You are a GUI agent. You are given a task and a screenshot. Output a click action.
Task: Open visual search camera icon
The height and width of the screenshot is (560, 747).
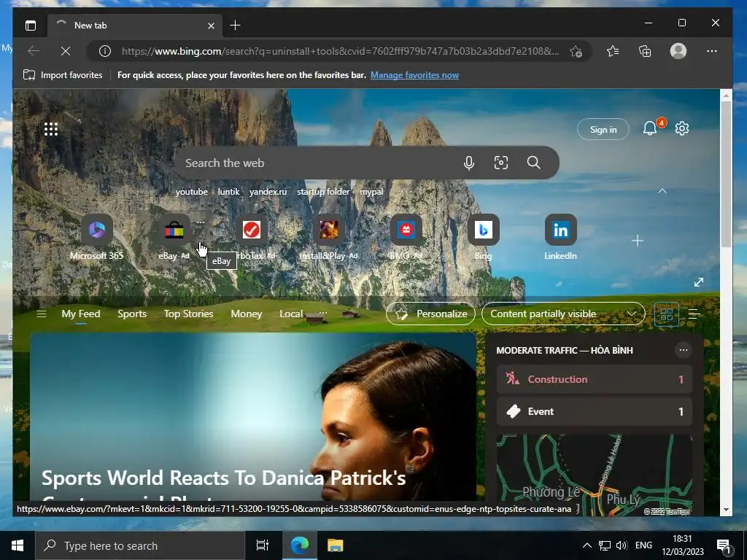click(500, 163)
